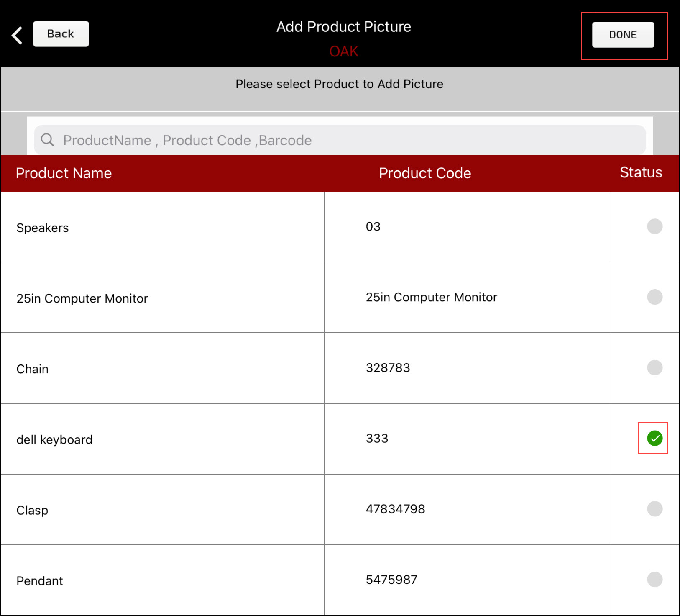680x616 pixels.
Task: Click the search magnifier icon
Action: click(x=48, y=140)
